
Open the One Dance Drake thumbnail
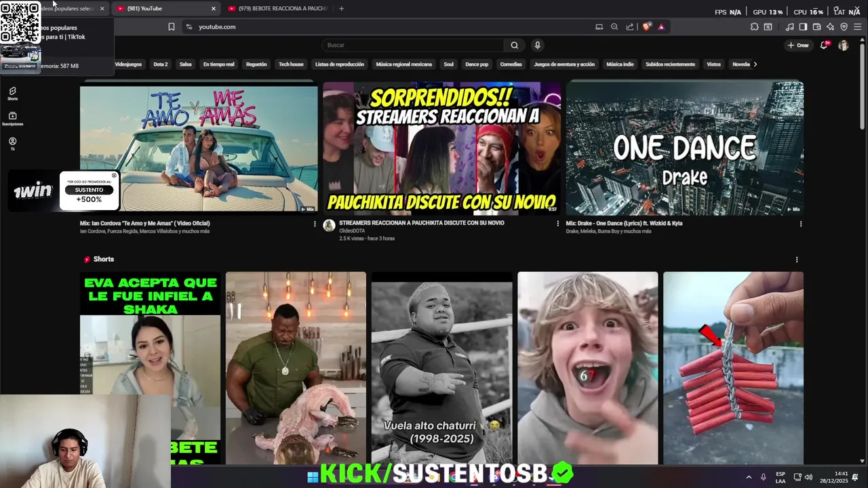click(x=685, y=149)
